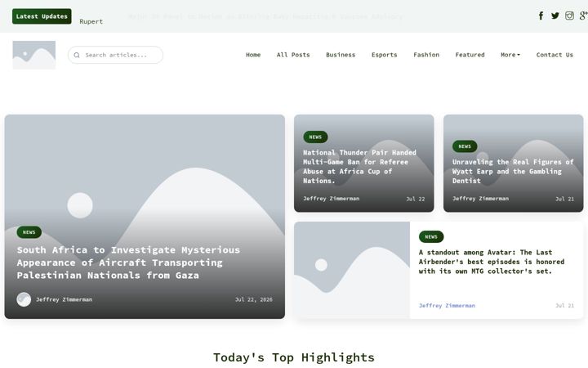Click NEWS tag on National Thunder article
This screenshot has height=368, width=588.
pyautogui.click(x=315, y=137)
